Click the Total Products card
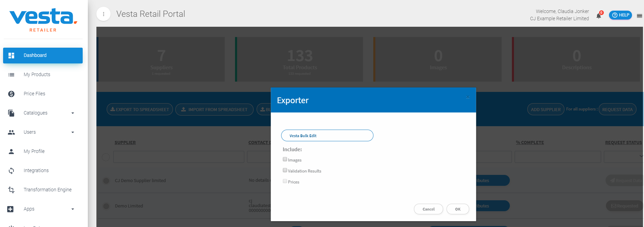Viewport: 644px width, 227px height. point(299,59)
